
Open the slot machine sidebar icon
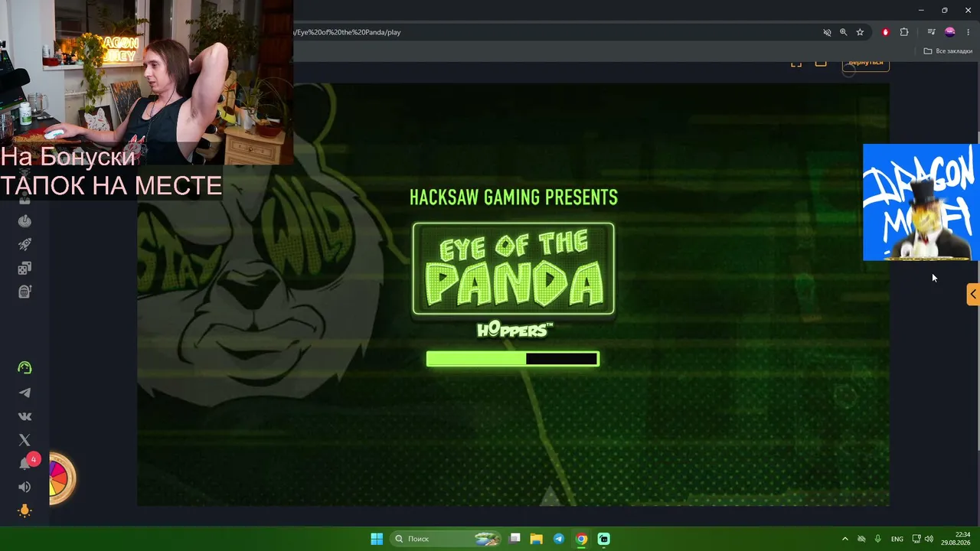[24, 292]
